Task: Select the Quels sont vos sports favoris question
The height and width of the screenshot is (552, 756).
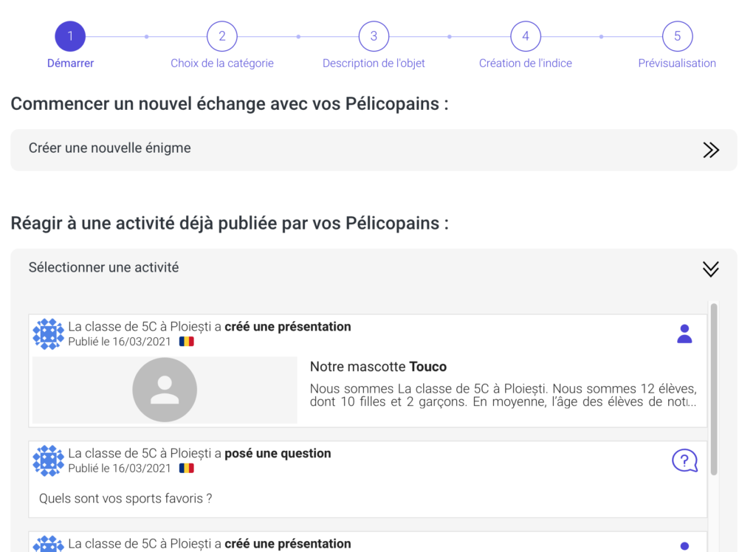Action: click(126, 498)
